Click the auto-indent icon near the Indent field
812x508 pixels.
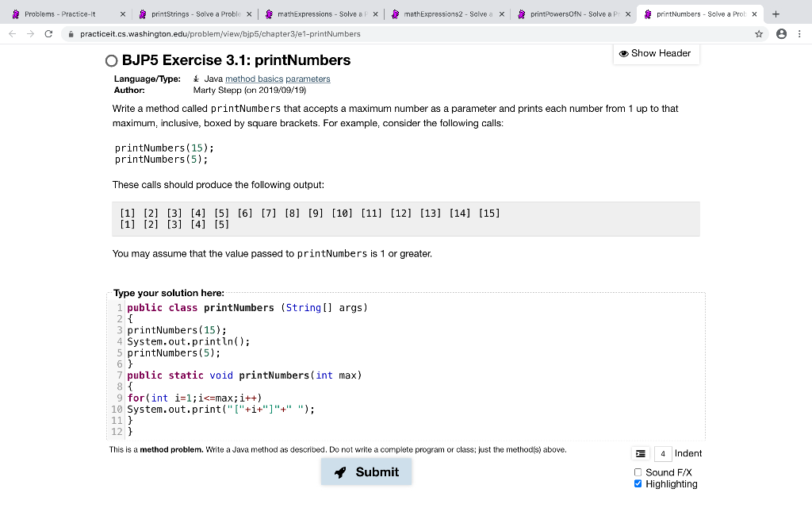641,453
